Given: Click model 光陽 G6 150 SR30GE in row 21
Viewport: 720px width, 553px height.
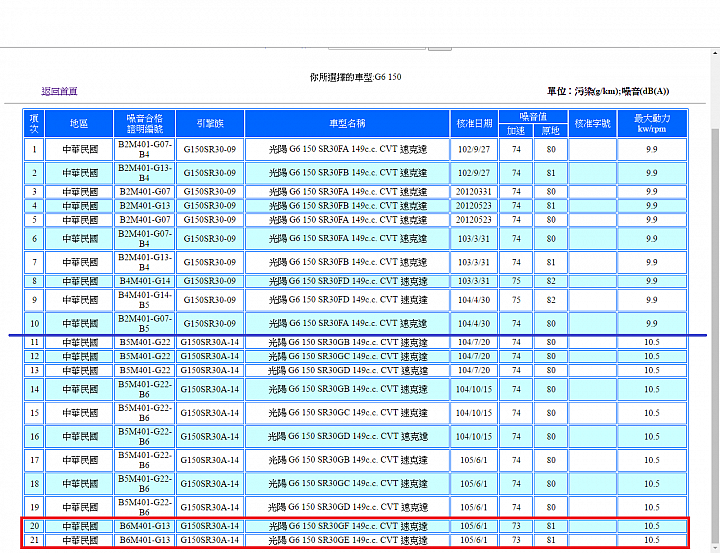Looking at the screenshot, I should 347,540.
